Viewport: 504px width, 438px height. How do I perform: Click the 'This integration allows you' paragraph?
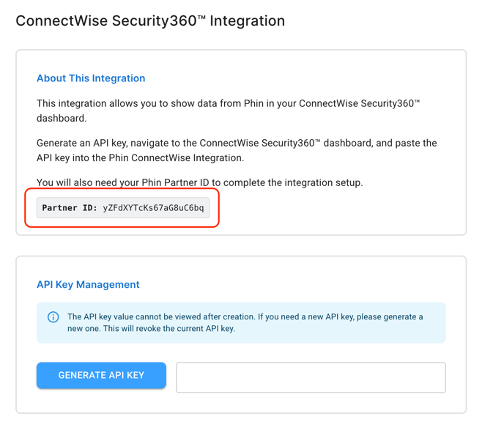click(229, 111)
